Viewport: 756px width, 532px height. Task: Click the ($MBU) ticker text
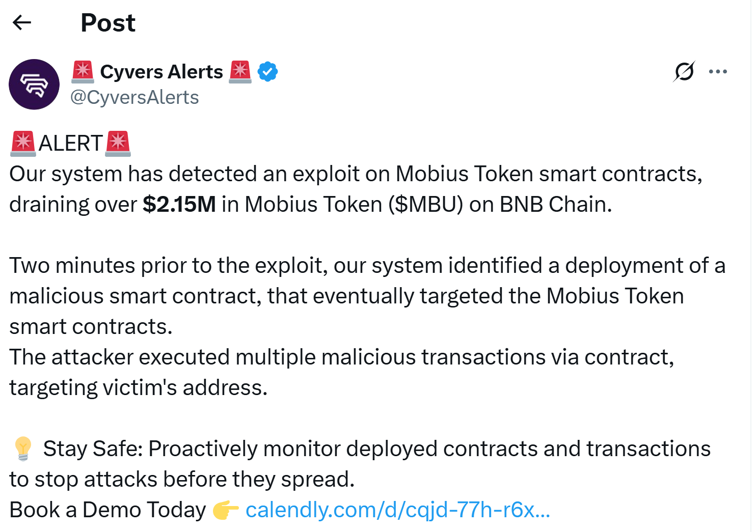(425, 205)
